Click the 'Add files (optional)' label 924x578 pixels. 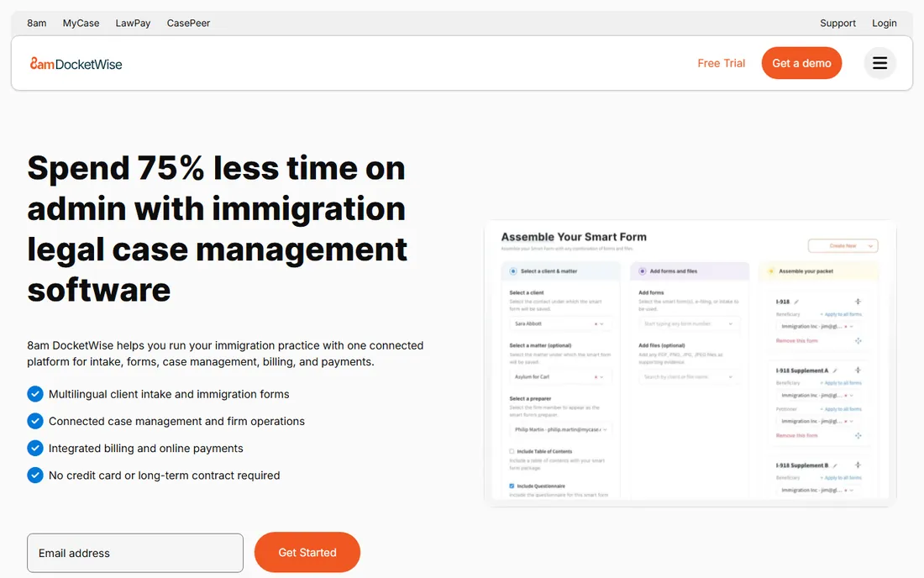[662, 345]
